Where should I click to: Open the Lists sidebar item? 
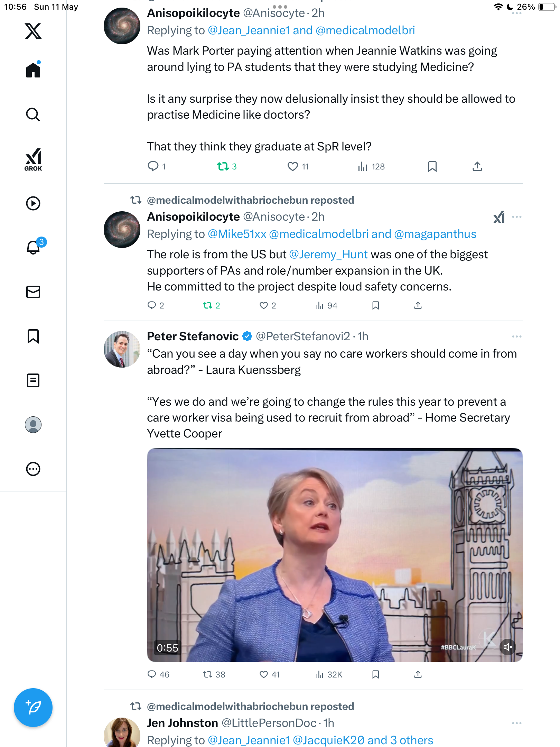[33, 380]
